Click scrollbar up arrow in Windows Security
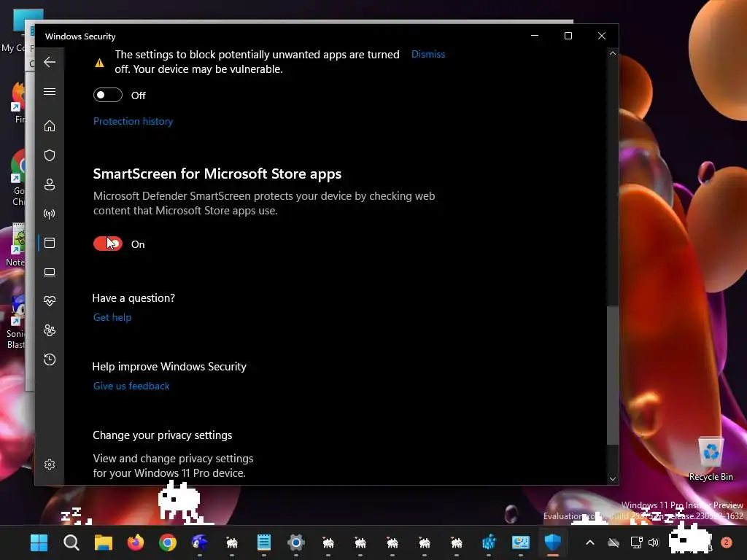 613,54
